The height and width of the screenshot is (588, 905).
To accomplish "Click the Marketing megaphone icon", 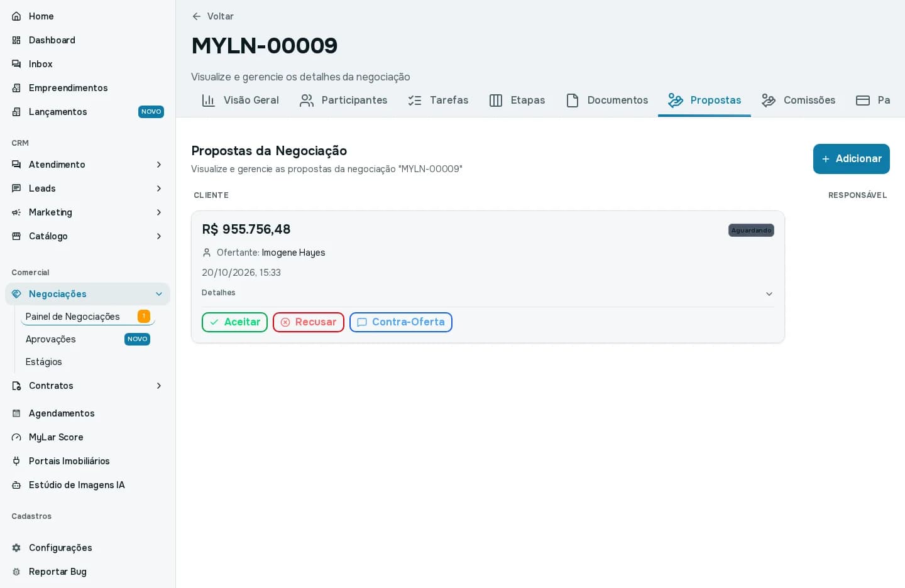I will (x=16, y=212).
